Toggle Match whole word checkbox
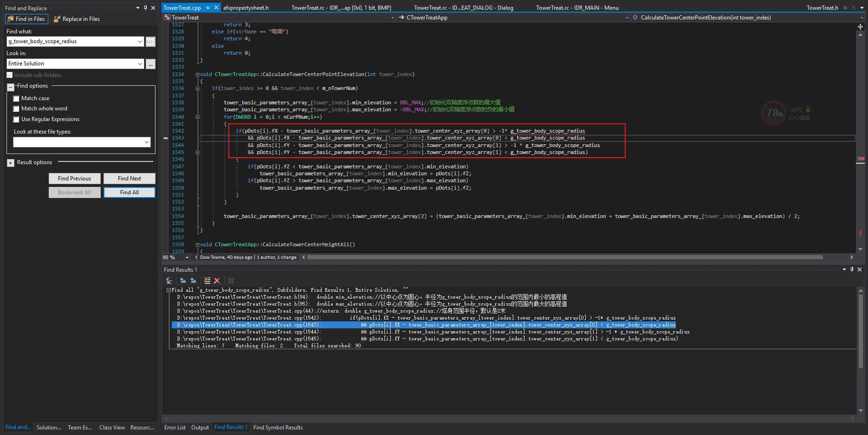868x435 pixels. click(16, 109)
